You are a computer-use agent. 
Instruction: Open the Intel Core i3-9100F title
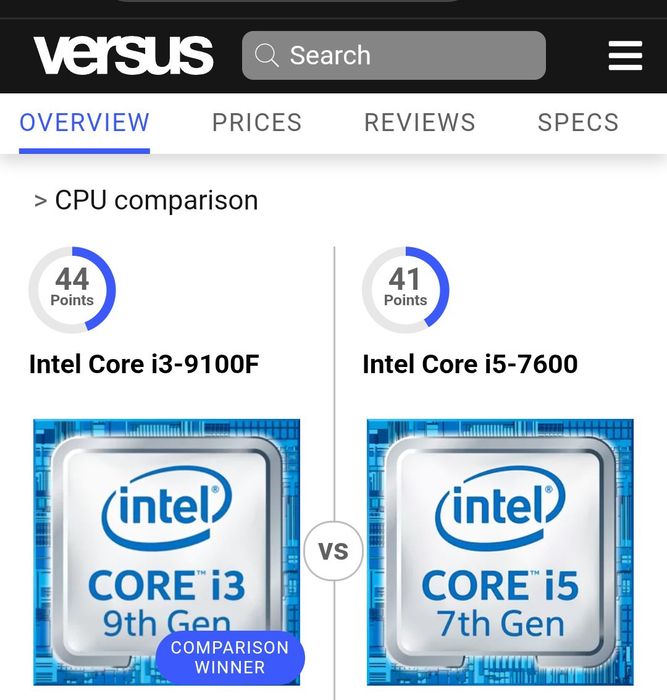[x=144, y=364]
